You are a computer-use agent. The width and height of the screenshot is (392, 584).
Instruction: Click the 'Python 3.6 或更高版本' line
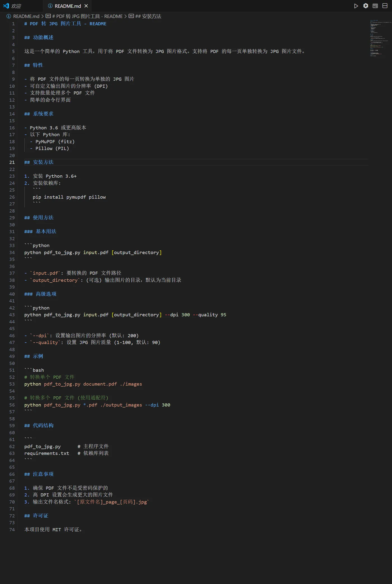pyautogui.click(x=55, y=128)
